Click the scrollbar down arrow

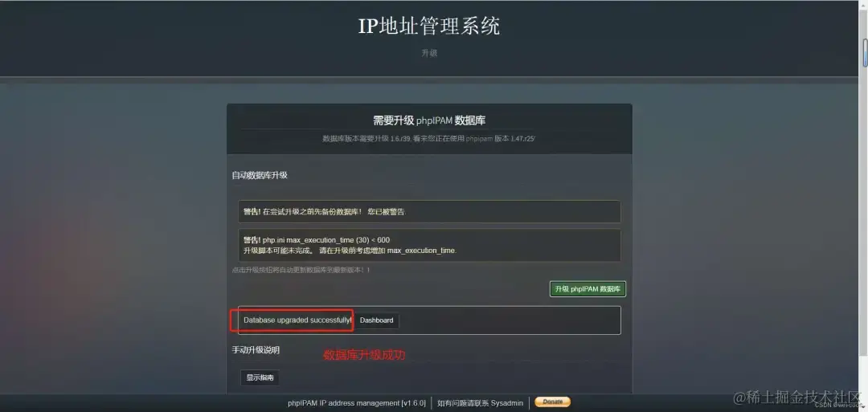coord(864,407)
